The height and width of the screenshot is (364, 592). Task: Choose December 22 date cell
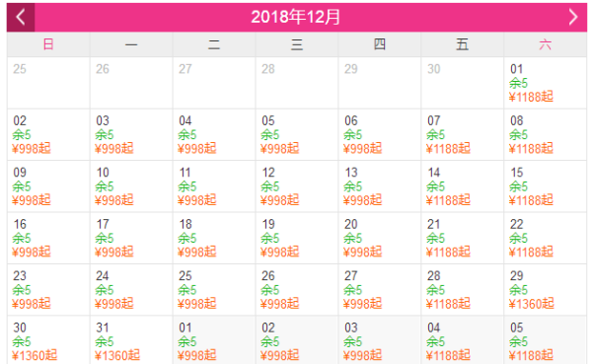click(546, 239)
